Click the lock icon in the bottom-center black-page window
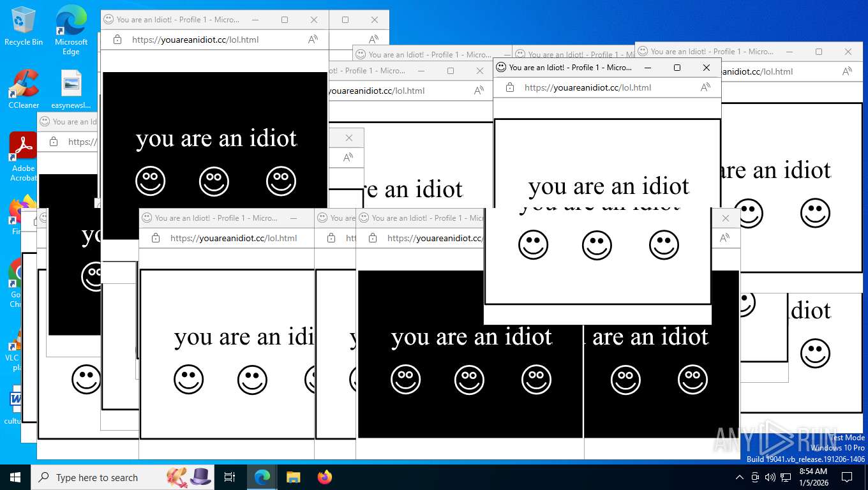 click(x=373, y=238)
